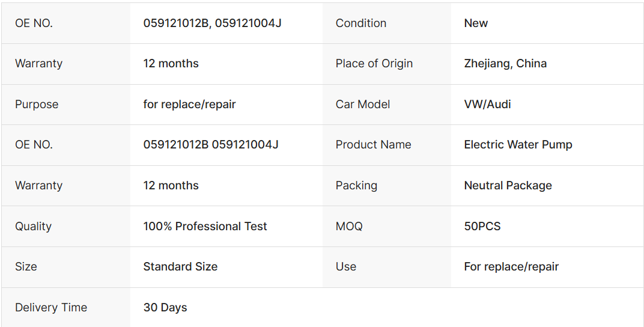Screen dimensions: 644x327
Task: Select the 'Zhejiang, China' value
Action: pos(505,64)
